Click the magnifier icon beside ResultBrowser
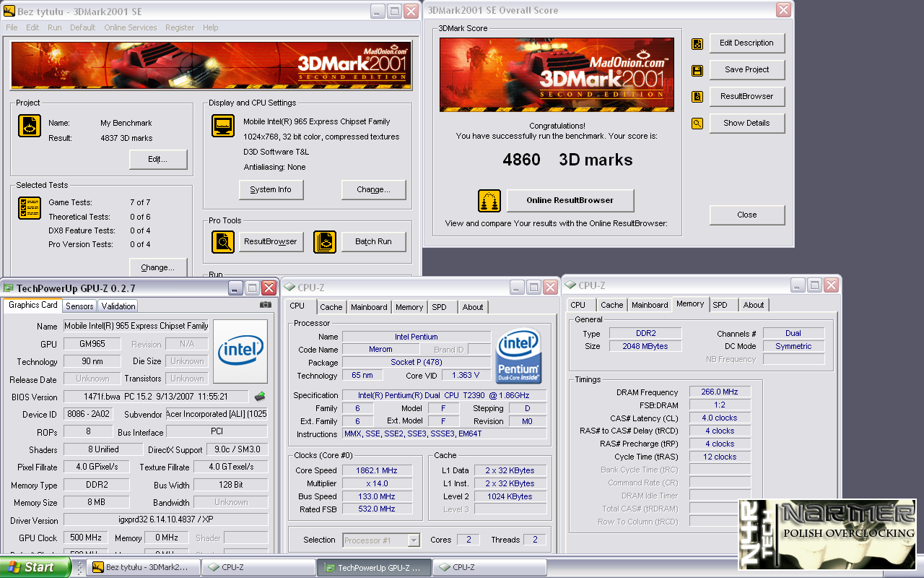Screen dimensions: 924x578 click(223, 242)
